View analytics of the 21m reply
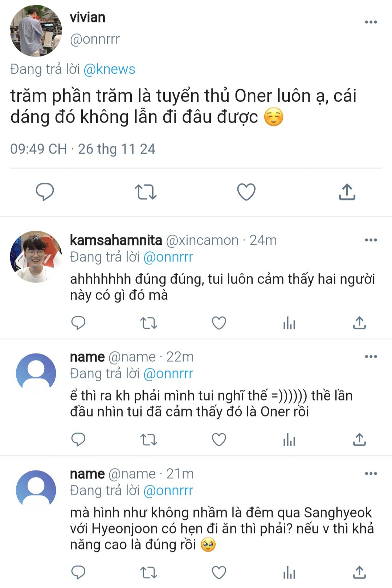Screen dimensions: 392x588 (289, 573)
